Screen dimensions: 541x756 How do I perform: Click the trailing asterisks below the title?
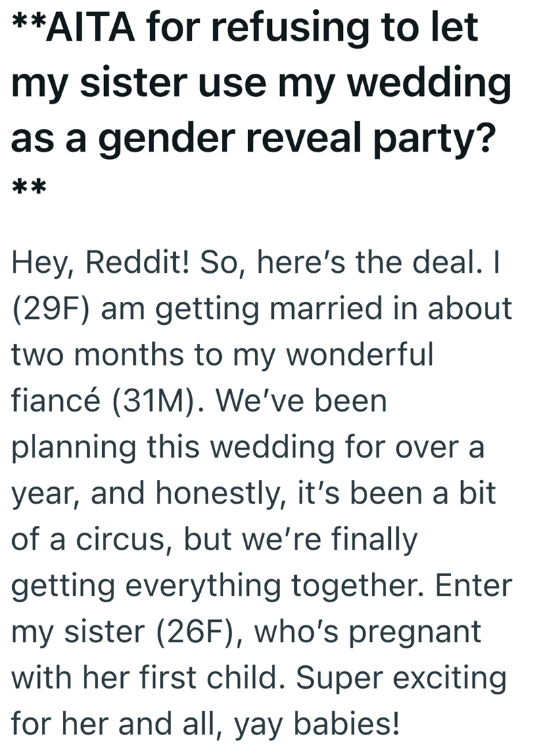pos(28,184)
